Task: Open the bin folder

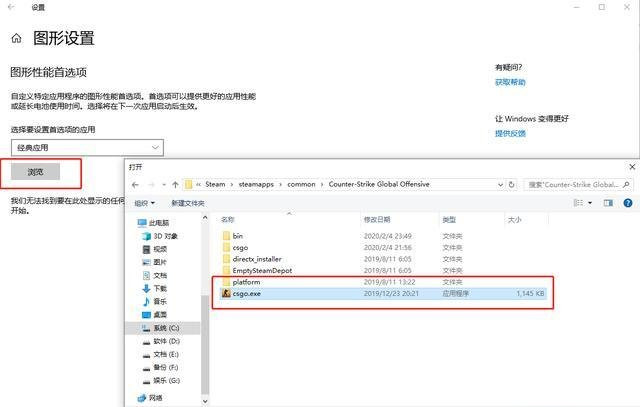Action: point(238,235)
